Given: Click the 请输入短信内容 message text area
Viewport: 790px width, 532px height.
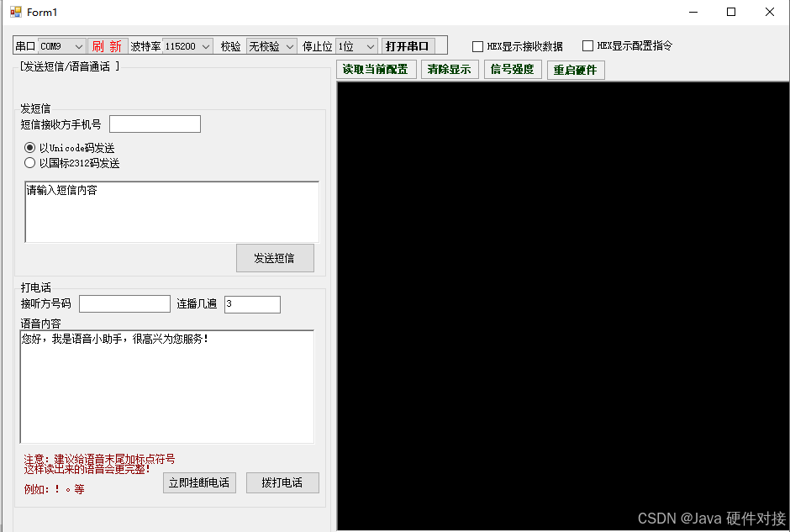Looking at the screenshot, I should coord(171,212).
